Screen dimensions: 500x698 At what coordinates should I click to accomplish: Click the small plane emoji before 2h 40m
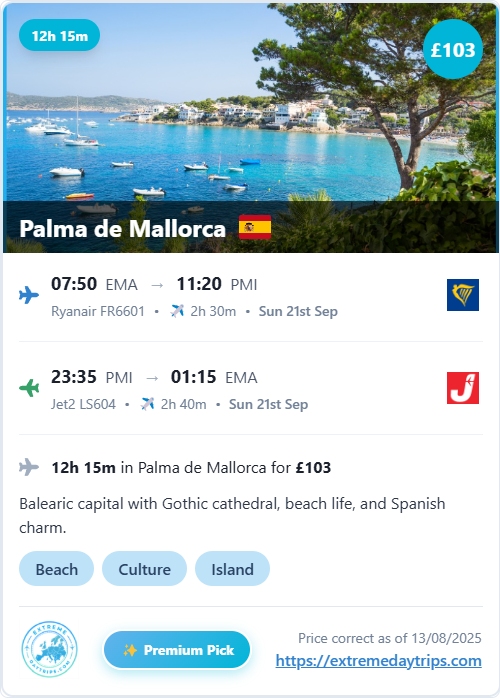pos(147,404)
